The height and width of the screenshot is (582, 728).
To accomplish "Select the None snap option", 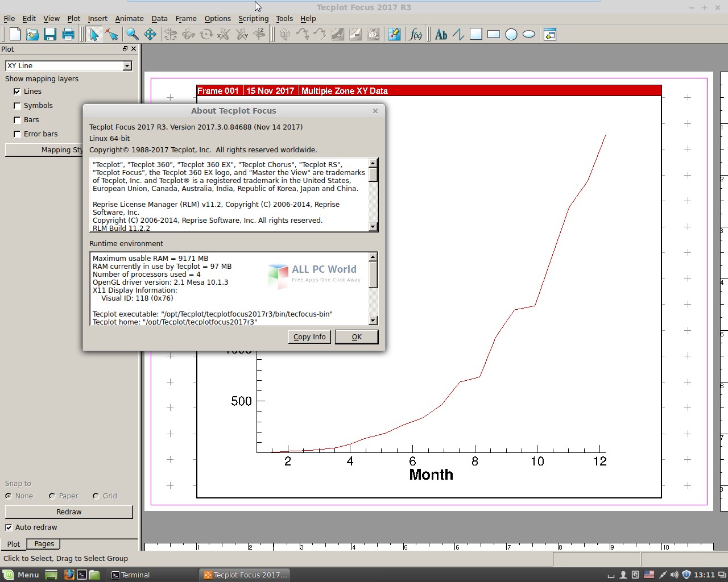I will pyautogui.click(x=9, y=496).
